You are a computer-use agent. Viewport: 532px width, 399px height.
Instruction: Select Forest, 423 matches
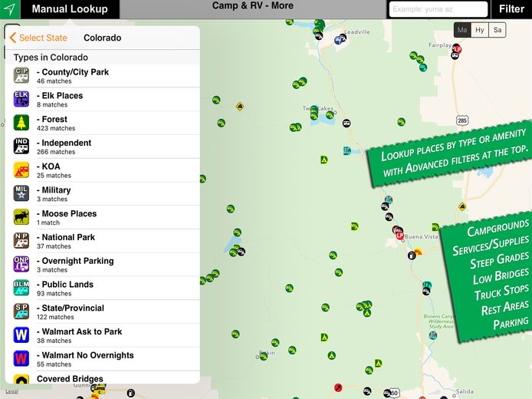pos(103,123)
